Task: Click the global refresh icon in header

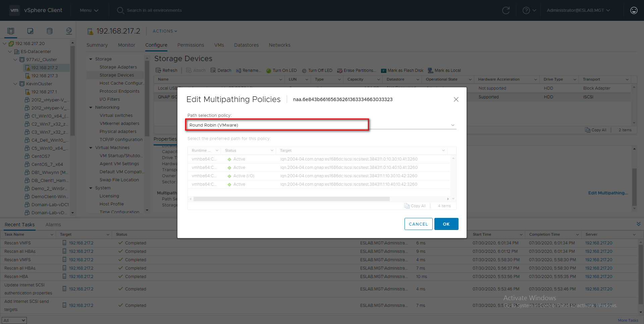Action: pyautogui.click(x=506, y=10)
